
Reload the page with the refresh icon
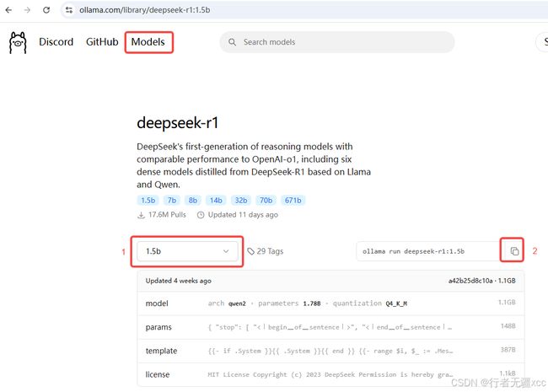tap(46, 10)
